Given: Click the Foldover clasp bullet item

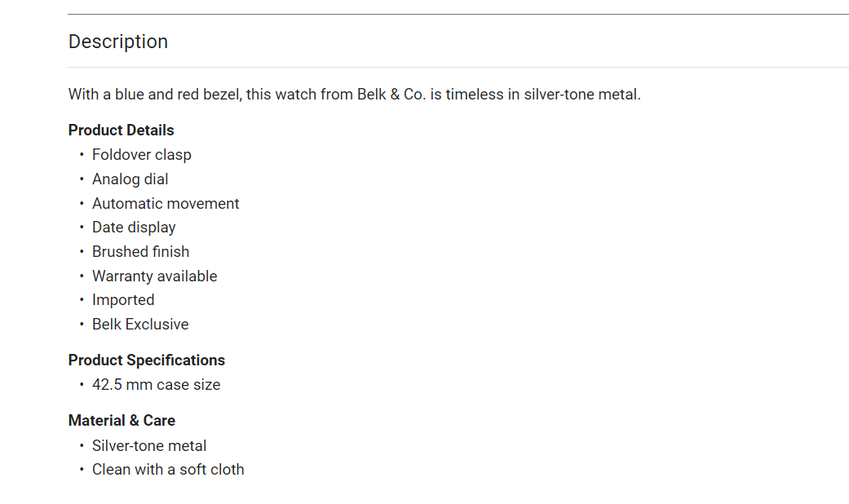Looking at the screenshot, I should 141,155.
